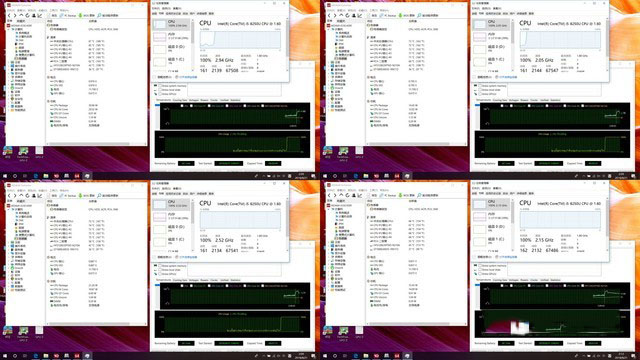The image size is (640, 360).
Task: Open Action Center icon in 2.15 GHz screenshot
Action: 633,356
